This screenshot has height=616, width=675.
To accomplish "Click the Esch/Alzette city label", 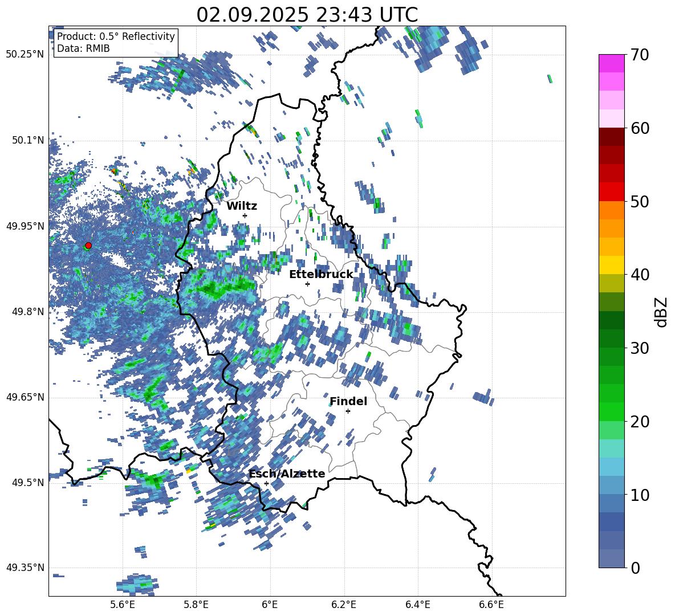I will pyautogui.click(x=287, y=474).
